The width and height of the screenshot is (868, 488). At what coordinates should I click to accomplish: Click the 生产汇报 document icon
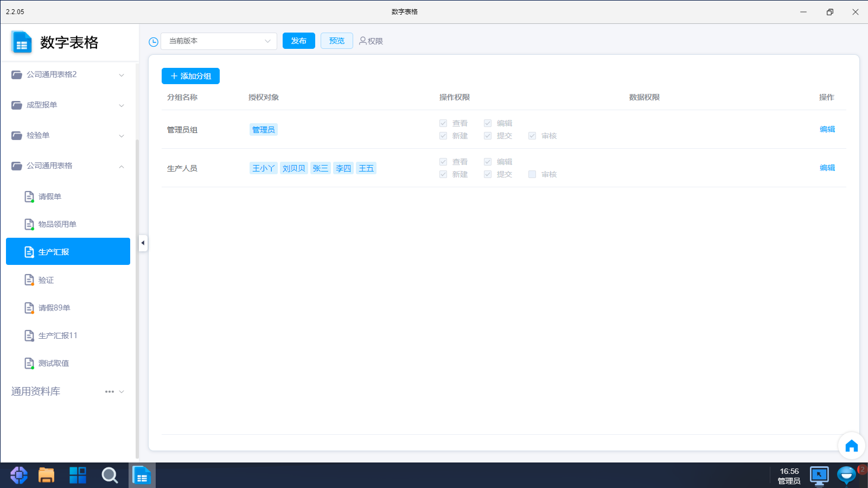click(29, 252)
